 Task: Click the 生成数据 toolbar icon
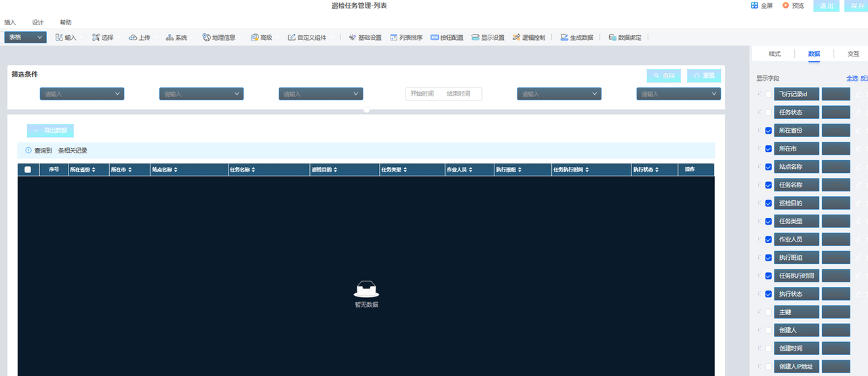point(564,37)
